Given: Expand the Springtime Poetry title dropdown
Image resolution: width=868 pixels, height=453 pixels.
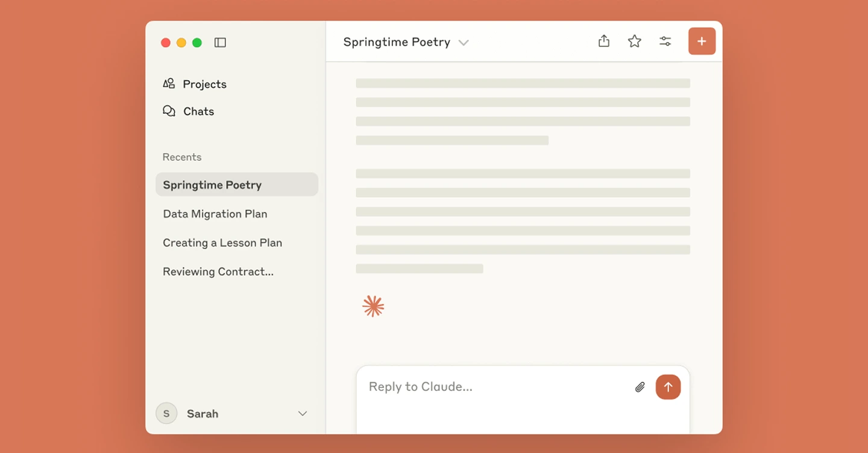Looking at the screenshot, I should pyautogui.click(x=463, y=43).
